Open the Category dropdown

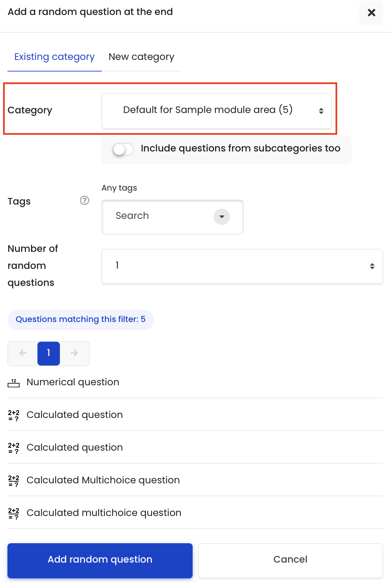(x=217, y=111)
